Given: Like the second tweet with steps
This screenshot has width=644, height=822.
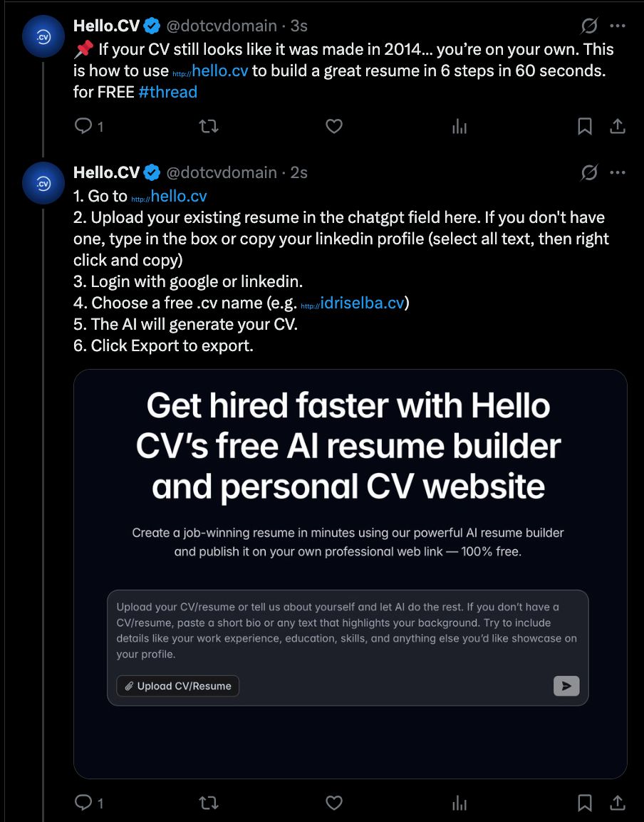Looking at the screenshot, I should click(x=334, y=803).
